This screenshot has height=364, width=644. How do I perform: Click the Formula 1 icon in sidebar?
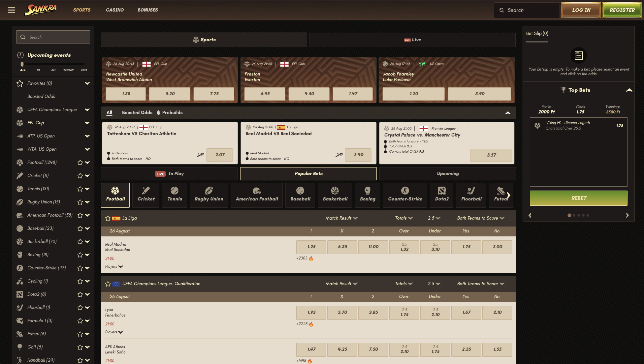click(x=20, y=321)
